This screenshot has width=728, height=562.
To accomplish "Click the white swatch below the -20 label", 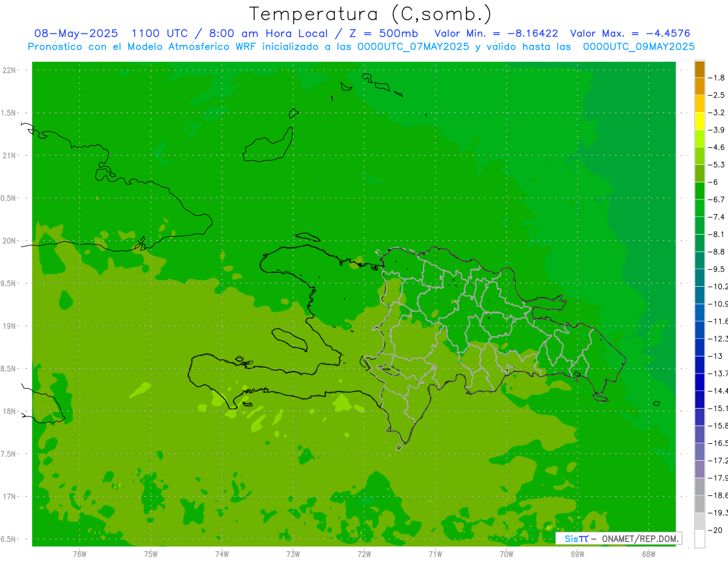I will coord(699,538).
